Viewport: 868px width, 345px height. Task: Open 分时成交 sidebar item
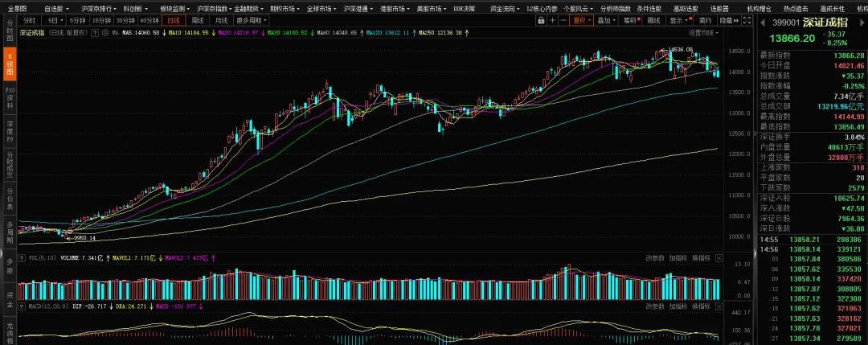coord(10,165)
